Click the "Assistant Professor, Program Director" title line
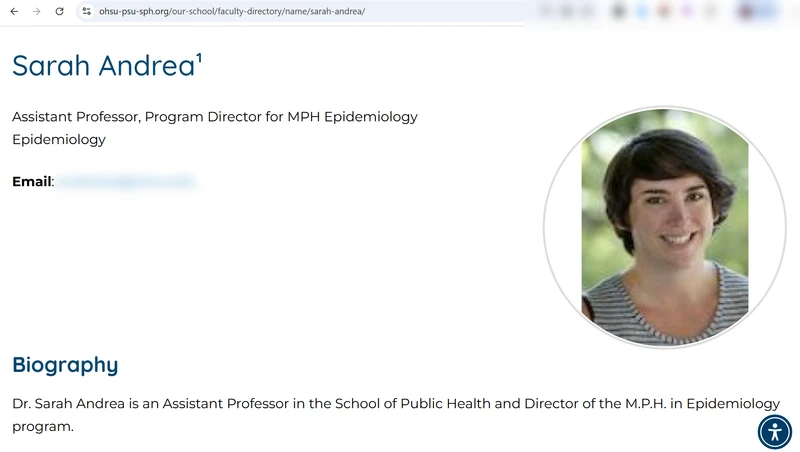800x452 pixels. click(214, 117)
